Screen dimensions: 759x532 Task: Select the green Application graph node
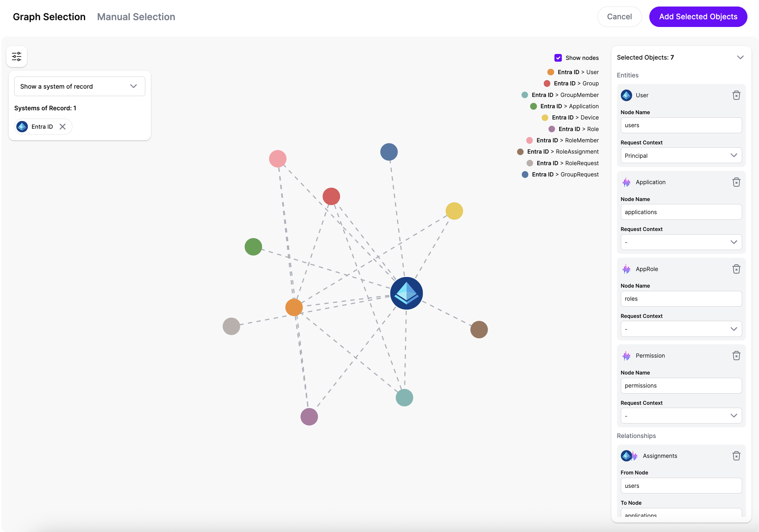(253, 247)
